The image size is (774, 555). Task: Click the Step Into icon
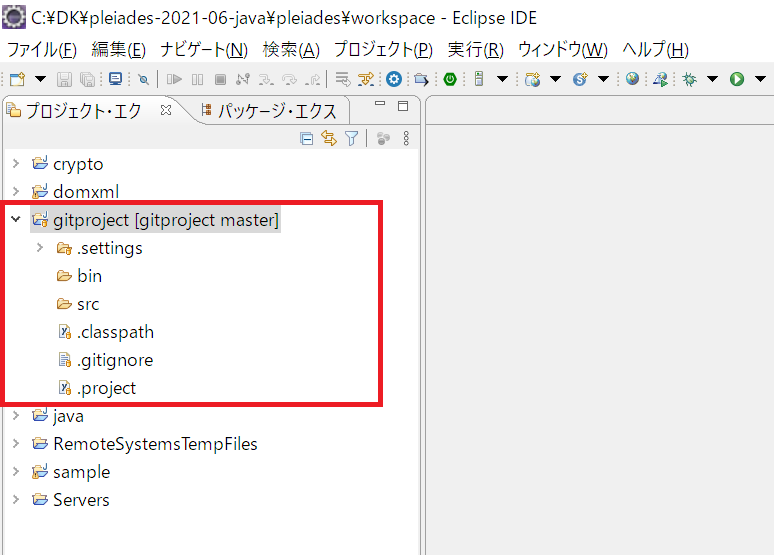click(x=266, y=79)
